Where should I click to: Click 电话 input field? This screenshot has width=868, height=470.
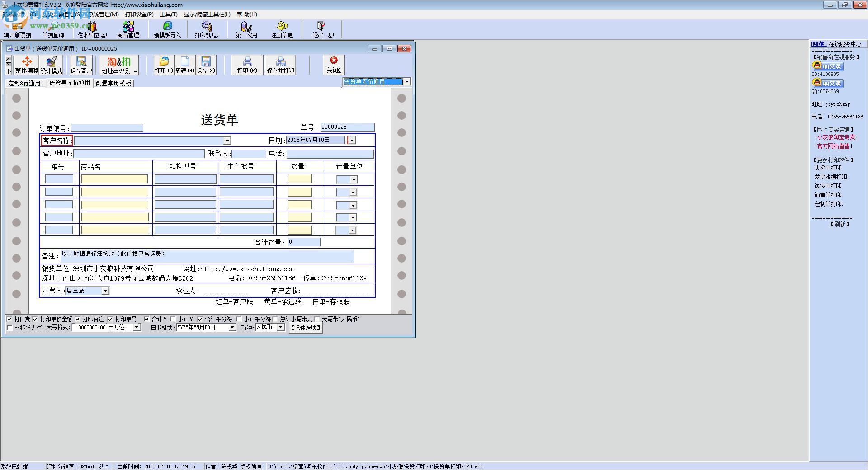(330, 154)
